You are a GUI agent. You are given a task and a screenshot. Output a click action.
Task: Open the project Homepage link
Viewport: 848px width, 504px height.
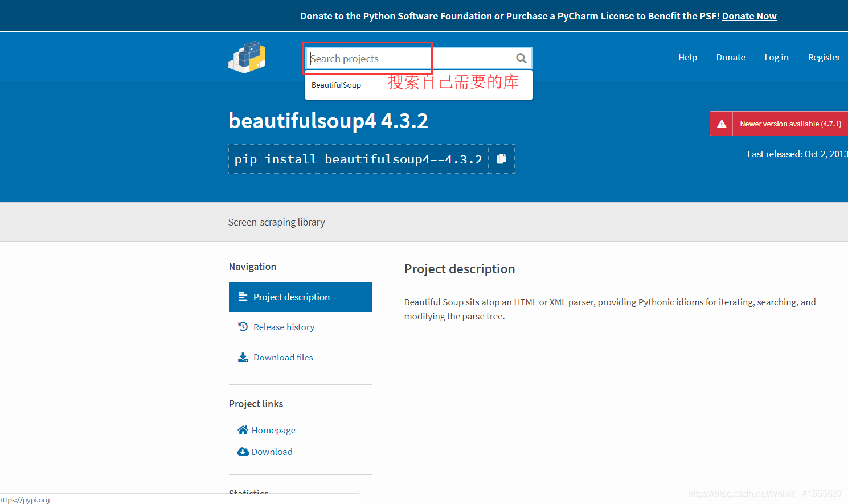click(x=273, y=430)
